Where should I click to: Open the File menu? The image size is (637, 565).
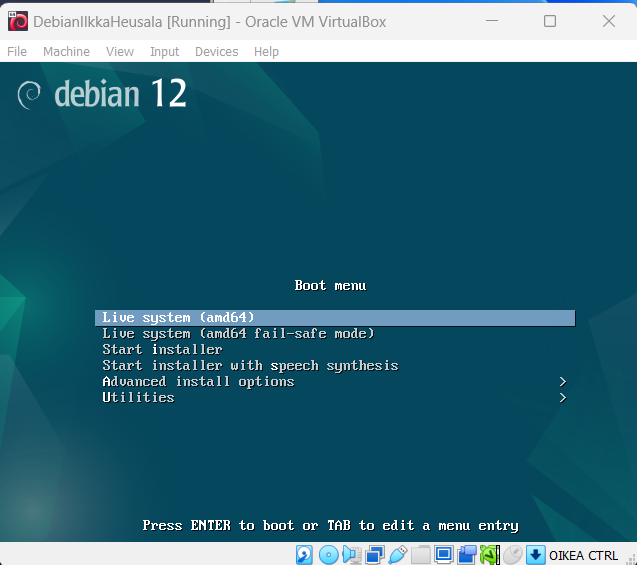[17, 52]
